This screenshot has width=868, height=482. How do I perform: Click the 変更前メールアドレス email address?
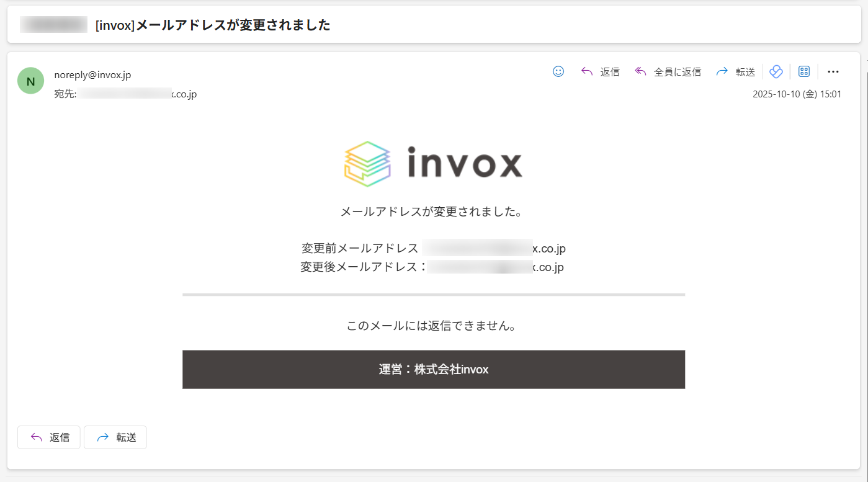[x=494, y=249]
